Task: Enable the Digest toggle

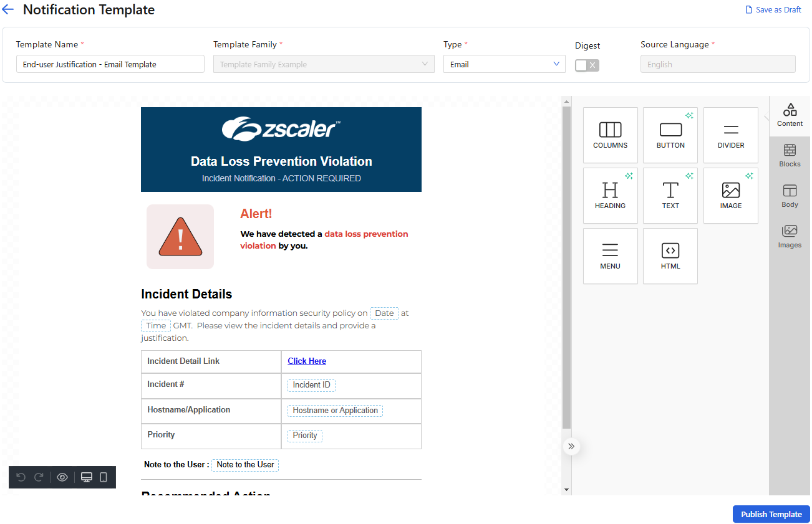Action: click(587, 64)
